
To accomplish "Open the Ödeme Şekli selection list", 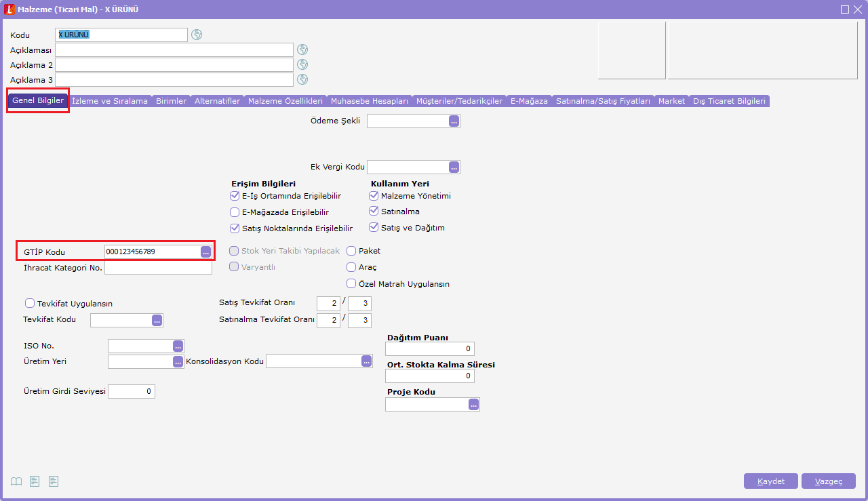I will click(454, 121).
